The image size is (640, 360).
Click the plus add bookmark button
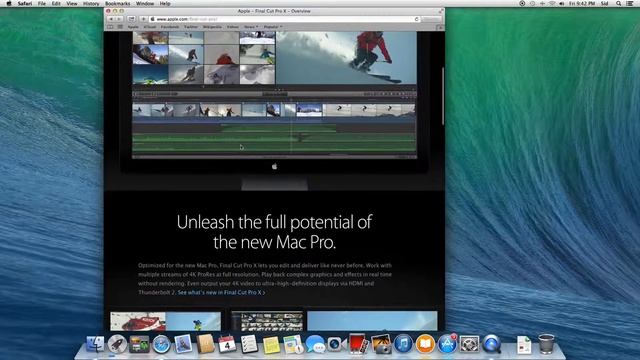tap(144, 19)
